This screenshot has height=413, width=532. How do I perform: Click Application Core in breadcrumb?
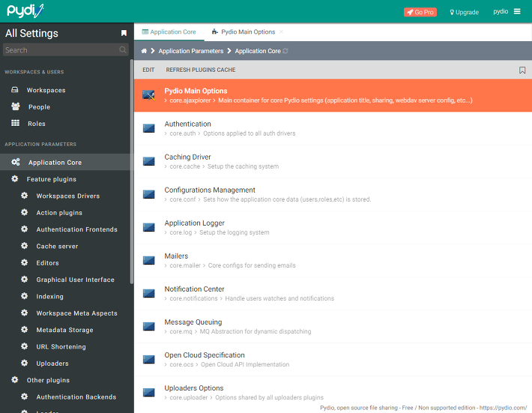(258, 51)
